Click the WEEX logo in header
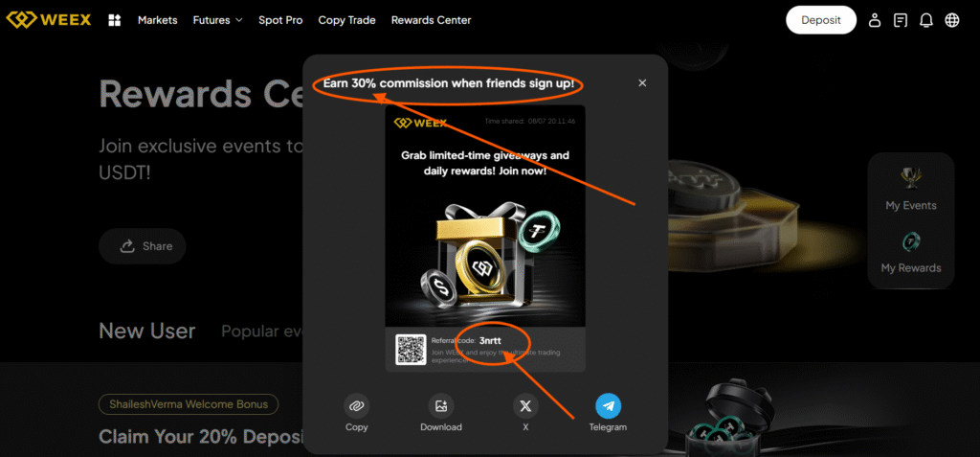This screenshot has width=980, height=457. [48, 20]
